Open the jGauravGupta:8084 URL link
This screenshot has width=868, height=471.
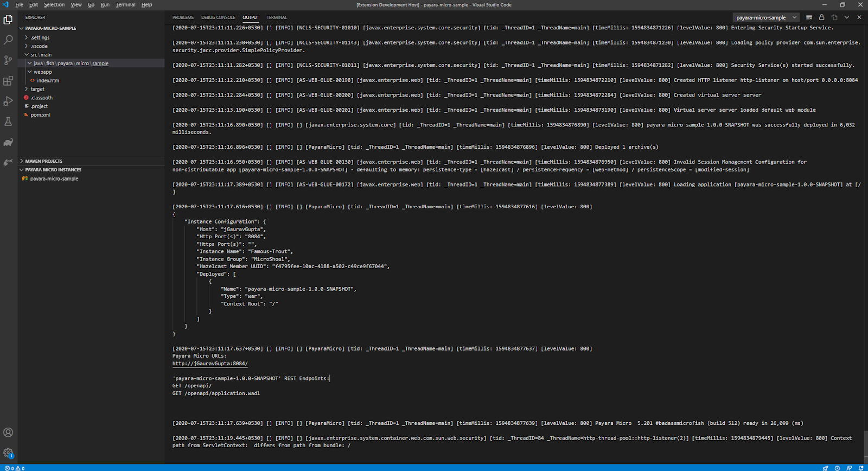[210, 364]
